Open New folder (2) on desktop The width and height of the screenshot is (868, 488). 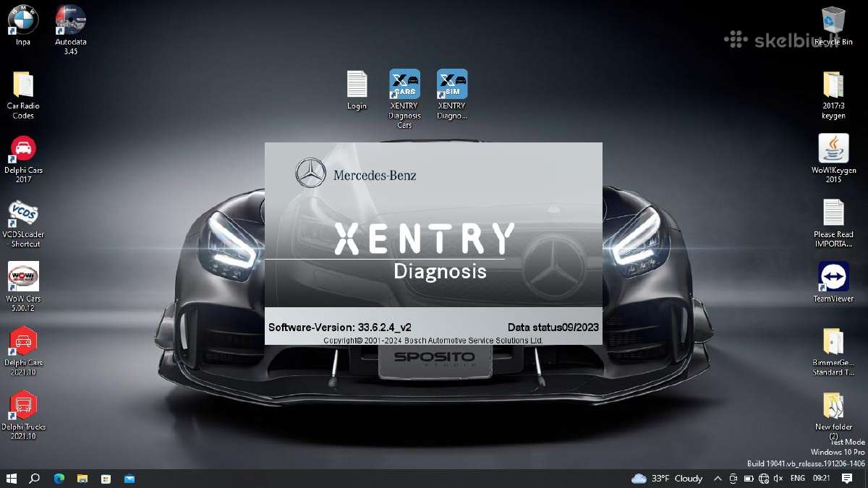(x=833, y=416)
